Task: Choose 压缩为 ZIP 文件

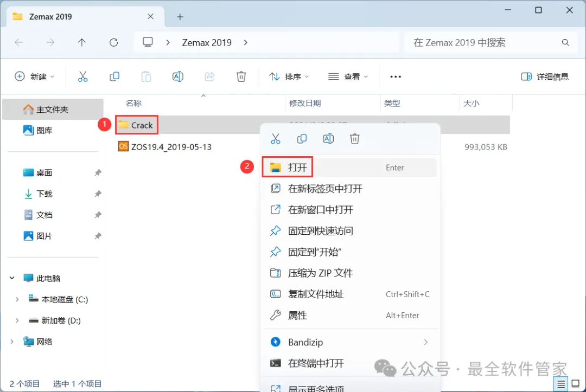Action: point(349,273)
